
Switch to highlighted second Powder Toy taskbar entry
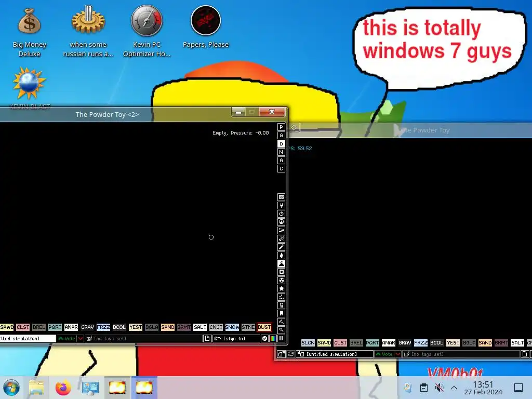point(144,388)
